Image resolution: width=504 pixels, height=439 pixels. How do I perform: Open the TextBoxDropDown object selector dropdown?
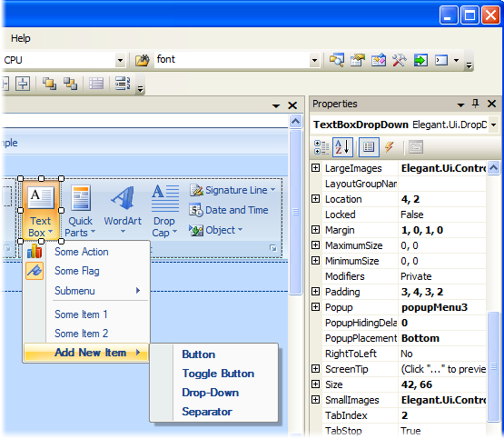tap(493, 125)
